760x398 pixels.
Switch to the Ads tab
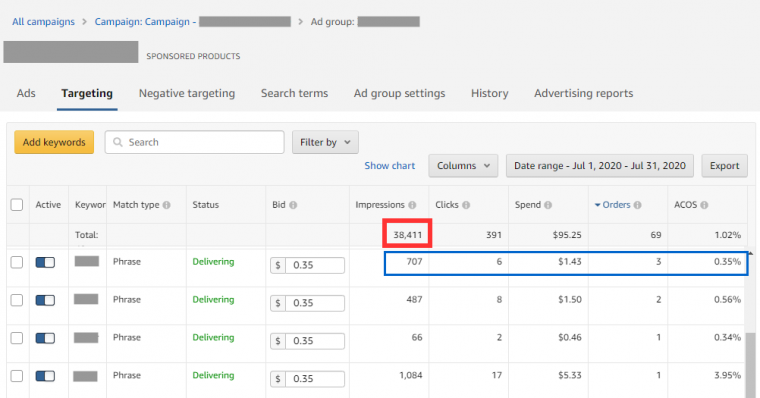(26, 93)
